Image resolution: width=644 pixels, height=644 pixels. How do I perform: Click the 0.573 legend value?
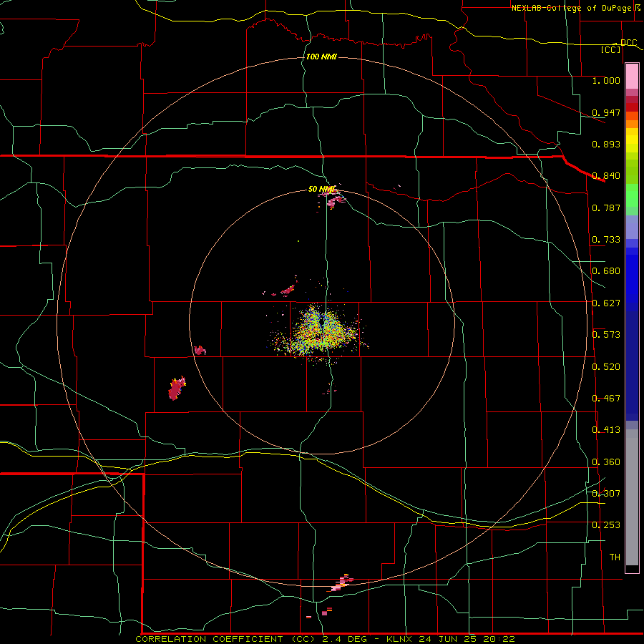tap(606, 335)
